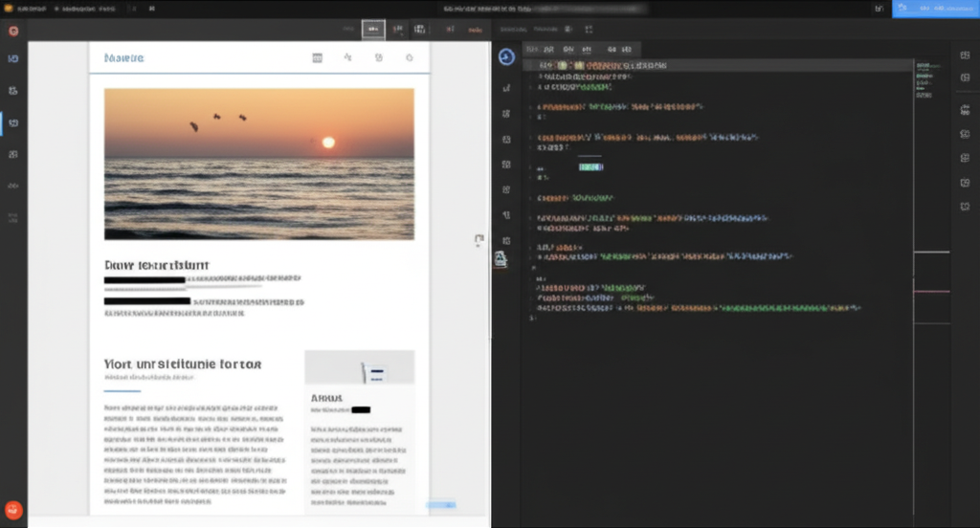980x528 pixels.
Task: Click the four-corner expand icon in the code panel toolbar
Action: [x=589, y=30]
